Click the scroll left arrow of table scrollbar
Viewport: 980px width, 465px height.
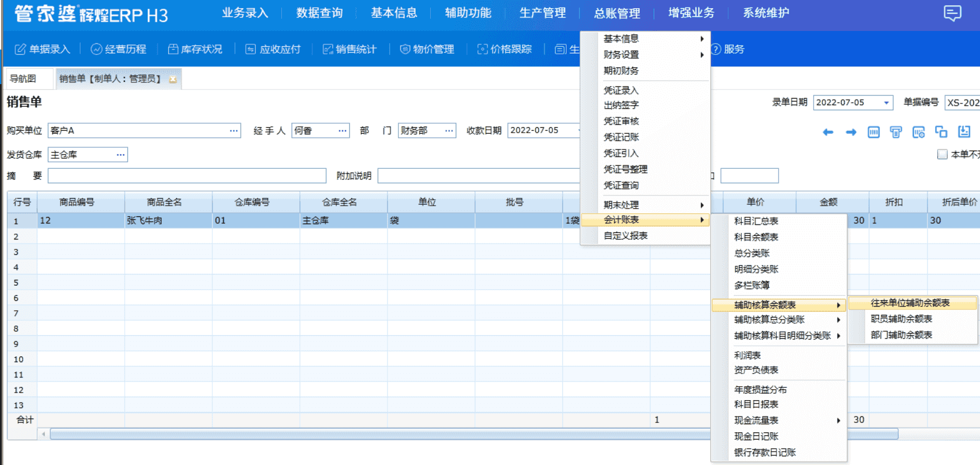coord(43,434)
